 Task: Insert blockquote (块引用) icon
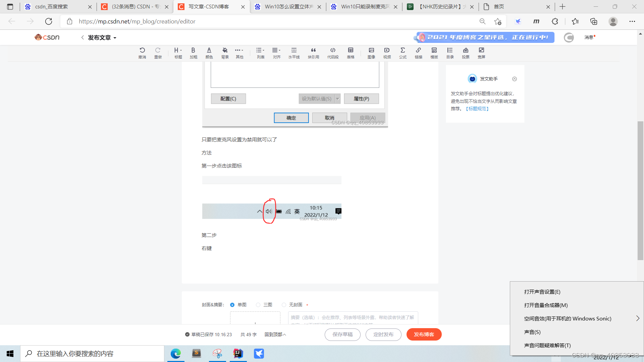313,53
